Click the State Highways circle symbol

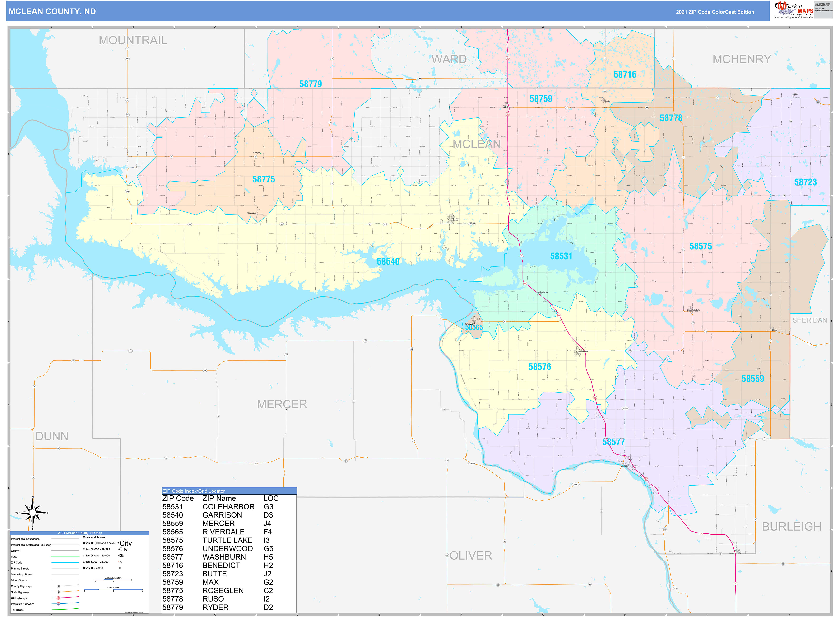click(58, 592)
